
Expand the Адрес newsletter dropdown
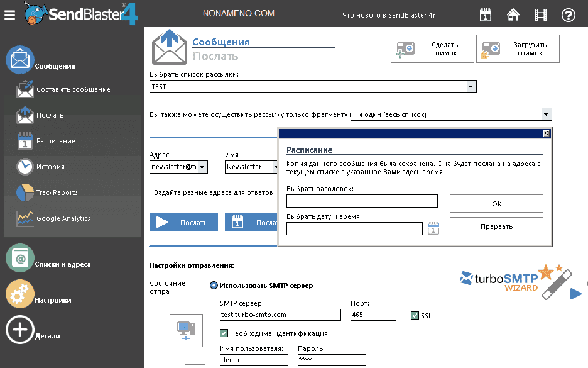point(203,167)
